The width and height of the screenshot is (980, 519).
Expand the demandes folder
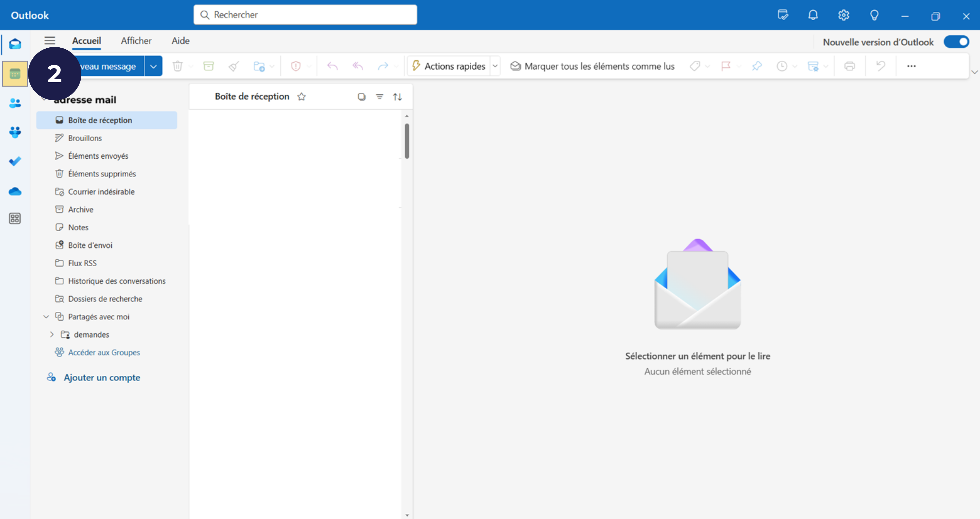pyautogui.click(x=52, y=335)
